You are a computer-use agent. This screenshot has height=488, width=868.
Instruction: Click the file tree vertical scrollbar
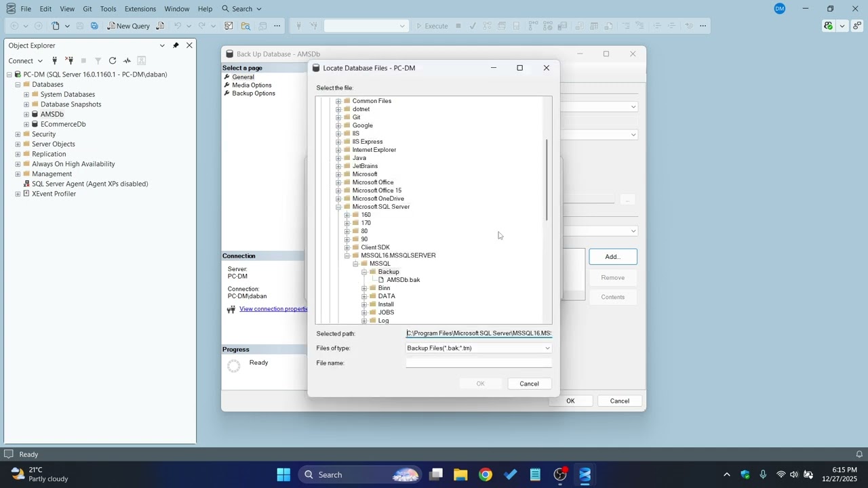click(547, 180)
